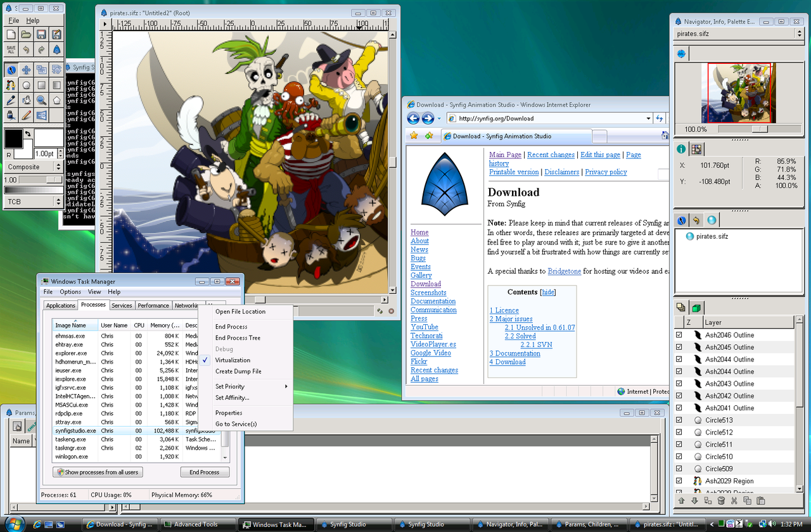Open Internet Explorer address bar dropdown arrow
Viewport: 811px width, 532px height.
(648, 118)
